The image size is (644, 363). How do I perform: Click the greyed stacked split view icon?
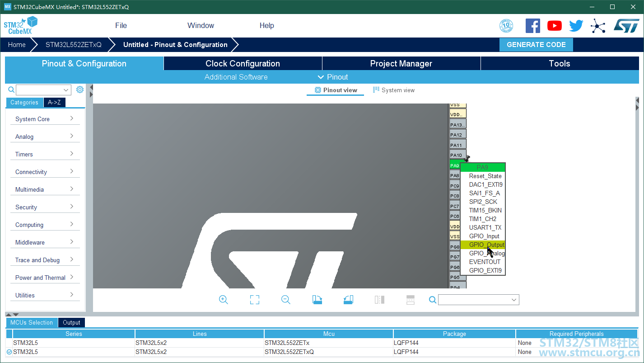click(411, 300)
